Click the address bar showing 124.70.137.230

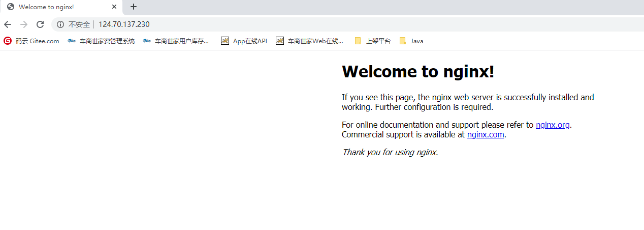tap(305, 24)
